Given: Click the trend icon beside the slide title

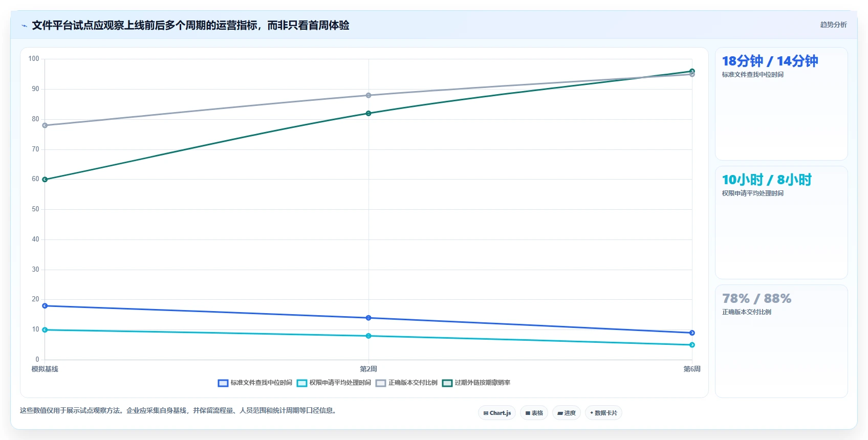Looking at the screenshot, I should 24,26.
